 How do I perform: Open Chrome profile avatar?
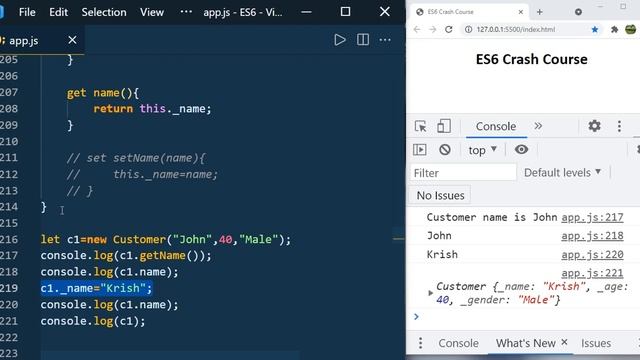click(631, 29)
